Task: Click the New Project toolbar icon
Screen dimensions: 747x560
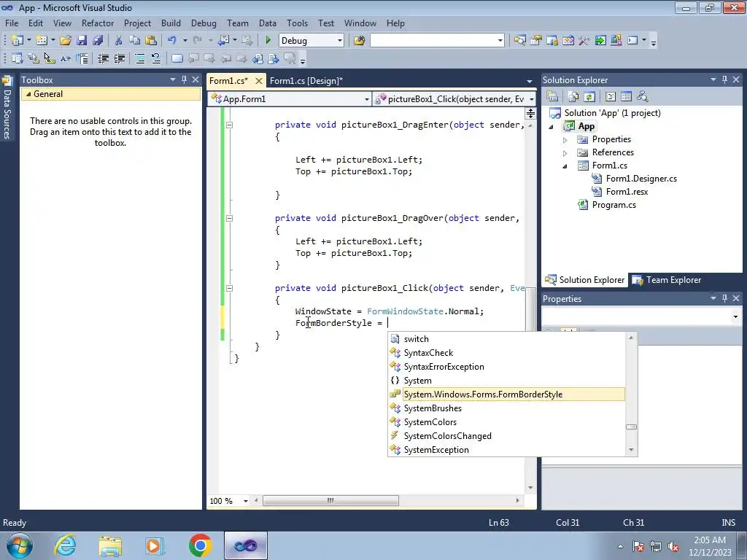Action: tap(18, 41)
